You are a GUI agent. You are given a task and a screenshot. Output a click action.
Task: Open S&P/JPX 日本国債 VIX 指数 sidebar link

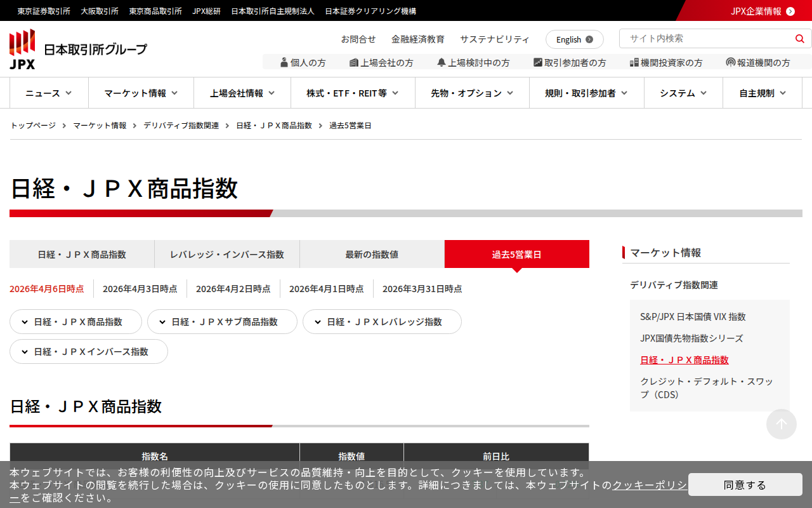coord(693,317)
